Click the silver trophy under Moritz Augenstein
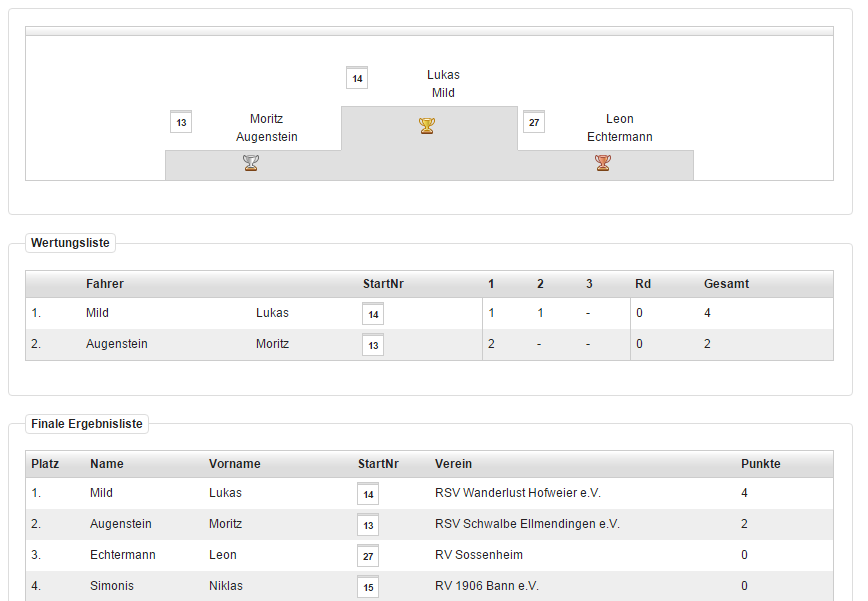The width and height of the screenshot is (868, 601). coord(251,162)
